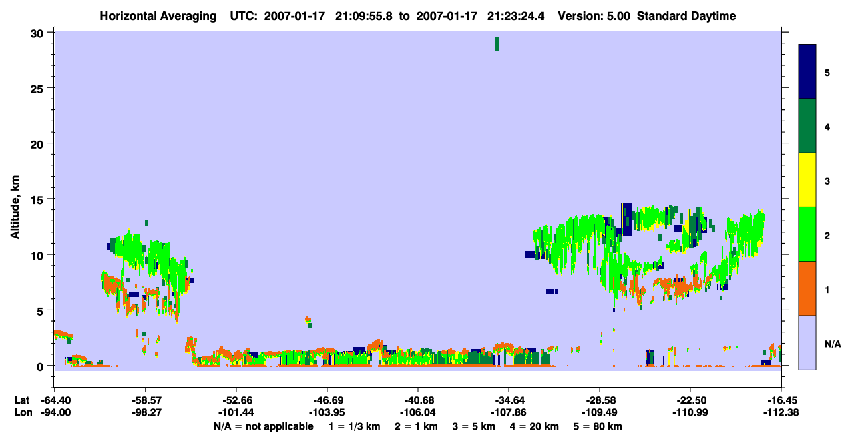
Task: Click the 'Lat' row label
Action: coord(22,400)
